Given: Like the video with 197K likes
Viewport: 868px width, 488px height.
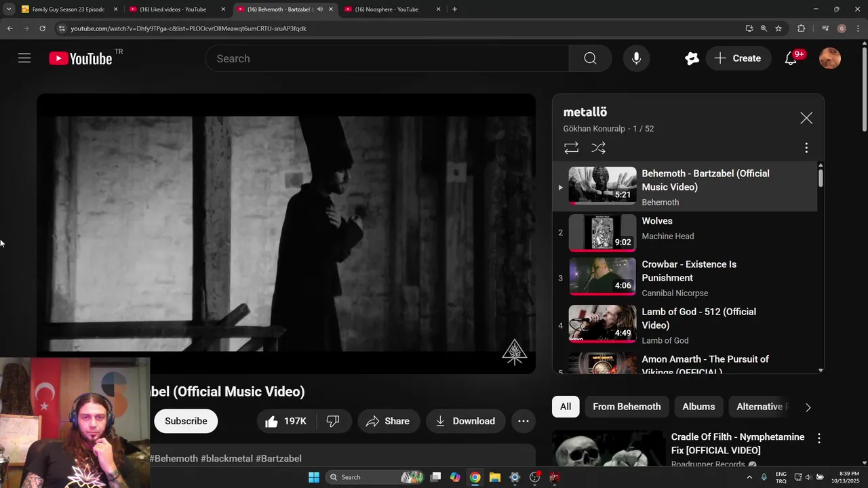Looking at the screenshot, I should coord(285,421).
